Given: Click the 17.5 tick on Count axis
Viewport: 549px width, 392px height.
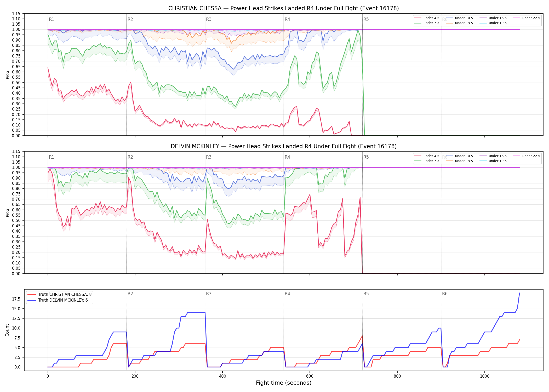Looking at the screenshot, I should [16, 299].
